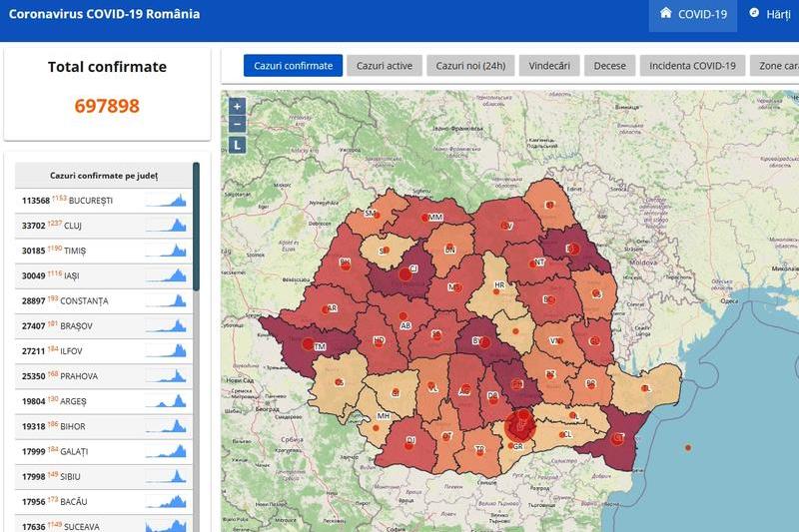Show the Vindecări map view
The image size is (799, 532).
548,66
